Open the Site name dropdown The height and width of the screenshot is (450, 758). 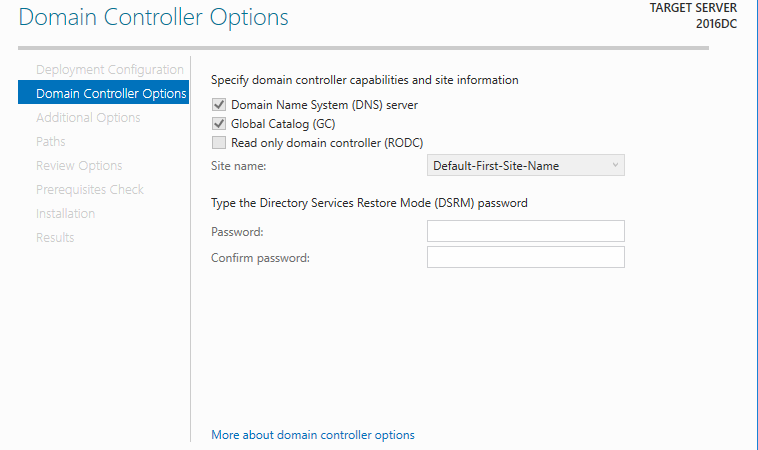pyautogui.click(x=525, y=165)
